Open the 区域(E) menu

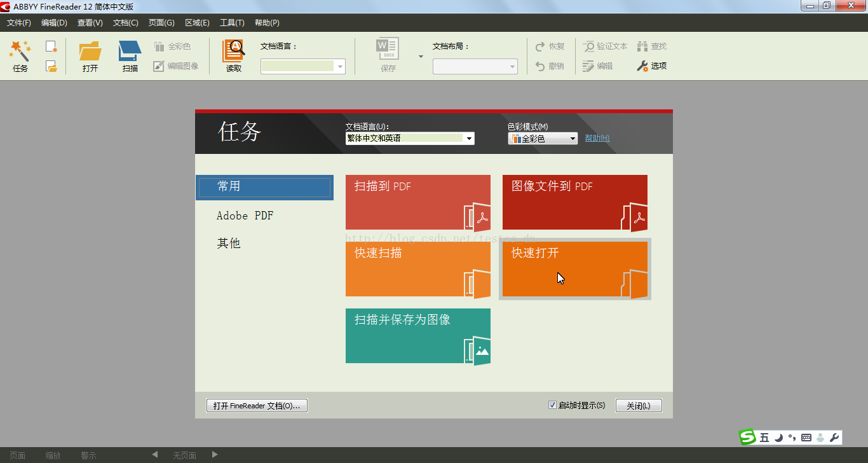pyautogui.click(x=197, y=23)
